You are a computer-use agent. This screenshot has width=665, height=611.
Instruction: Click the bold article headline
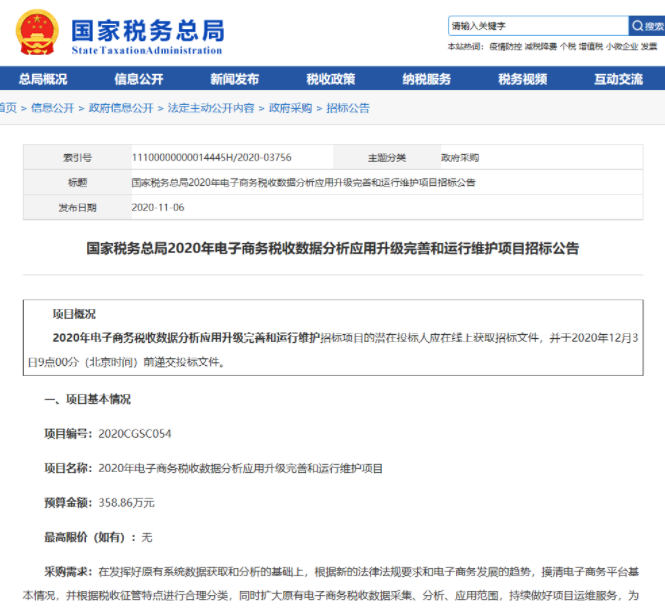[332, 248]
